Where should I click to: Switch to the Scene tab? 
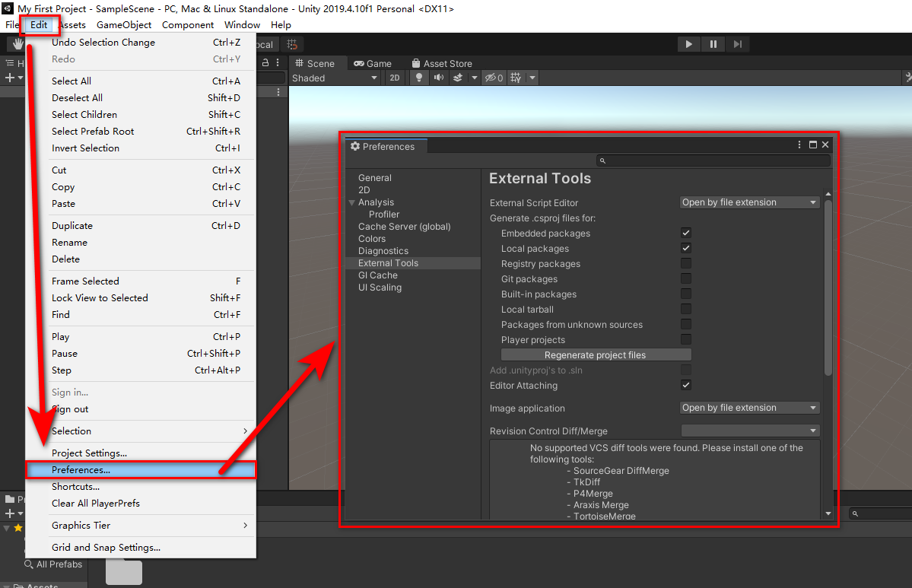(315, 63)
